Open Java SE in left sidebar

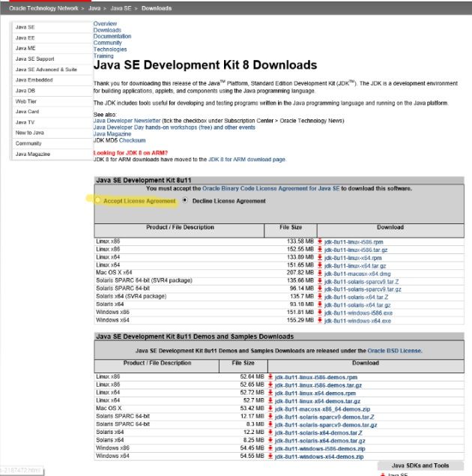(25, 27)
